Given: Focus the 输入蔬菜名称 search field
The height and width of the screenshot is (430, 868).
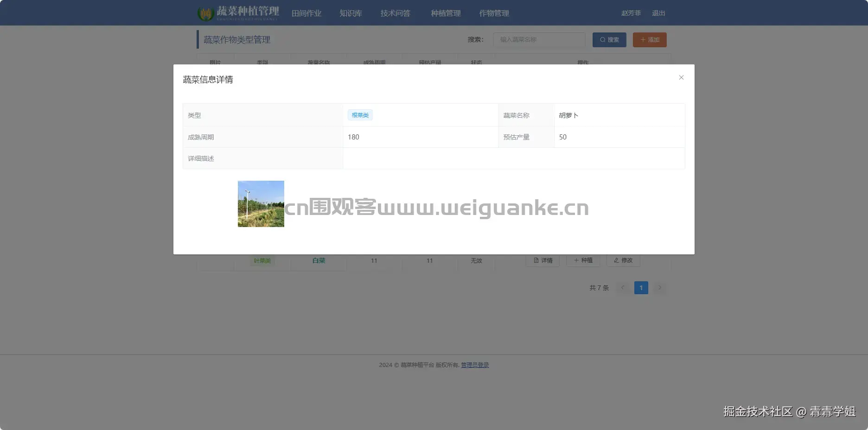Looking at the screenshot, I should click(x=539, y=40).
